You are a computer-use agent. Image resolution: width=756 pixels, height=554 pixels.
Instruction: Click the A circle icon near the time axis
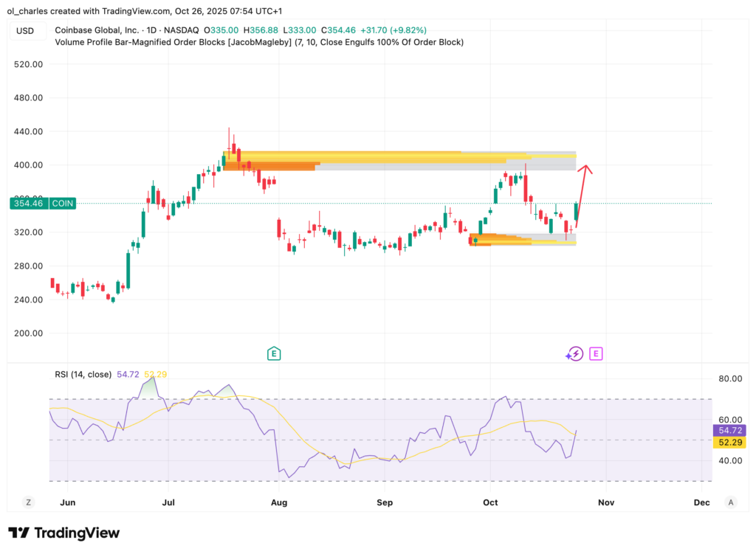pyautogui.click(x=730, y=502)
